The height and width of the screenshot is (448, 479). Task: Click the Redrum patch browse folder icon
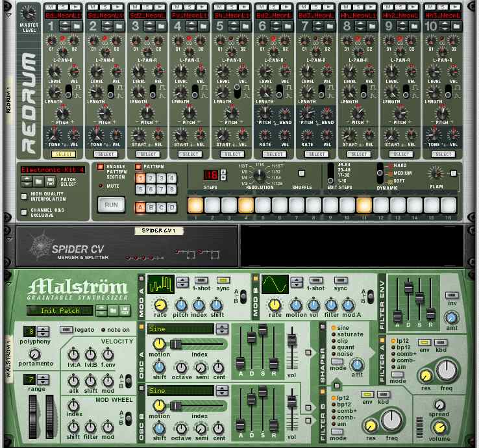click(x=38, y=182)
